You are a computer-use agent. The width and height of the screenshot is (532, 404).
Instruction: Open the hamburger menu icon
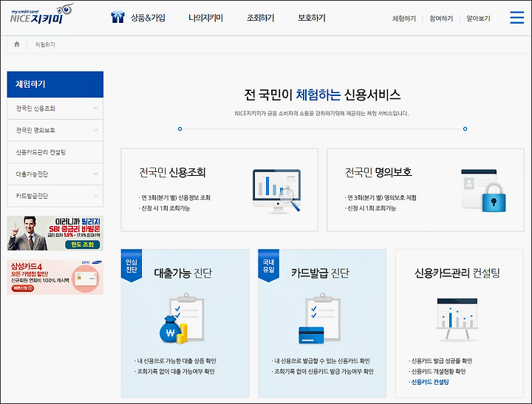[516, 17]
